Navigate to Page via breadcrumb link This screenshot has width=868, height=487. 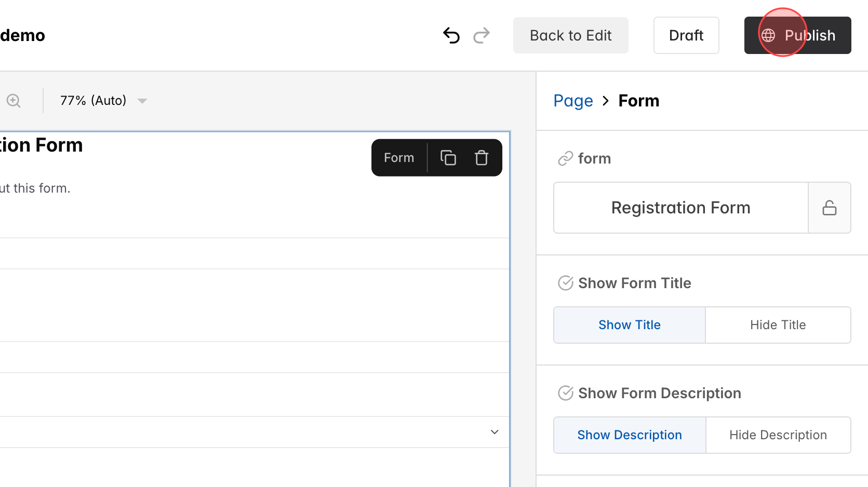click(573, 100)
